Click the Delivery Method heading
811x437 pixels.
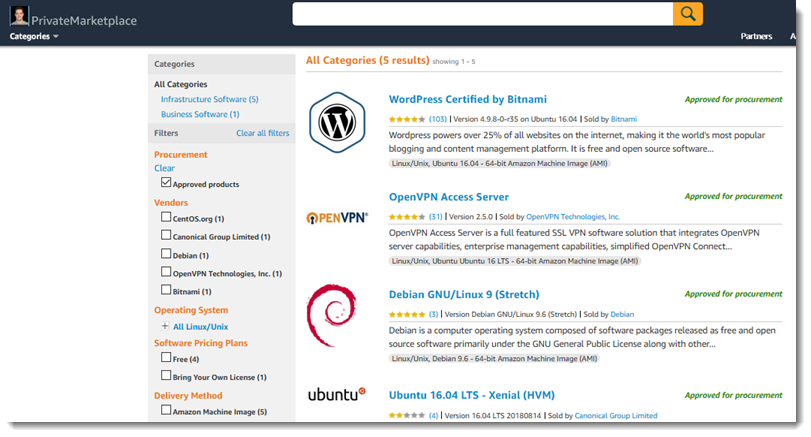188,396
